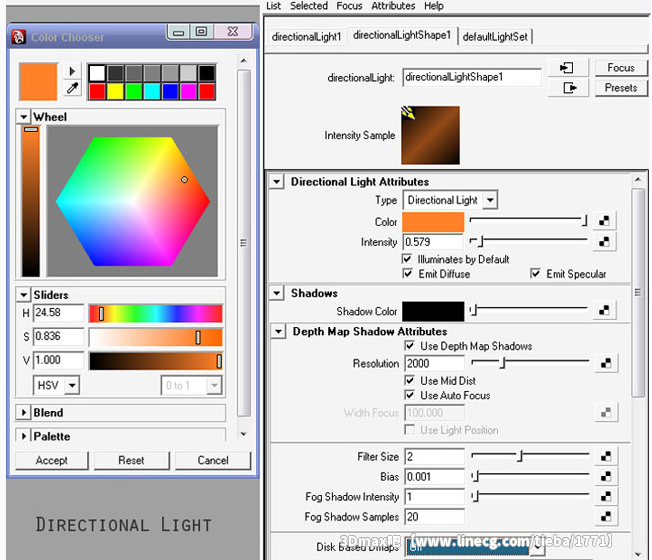
Task: Toggle Emit Diffuse checkbox
Action: [407, 274]
